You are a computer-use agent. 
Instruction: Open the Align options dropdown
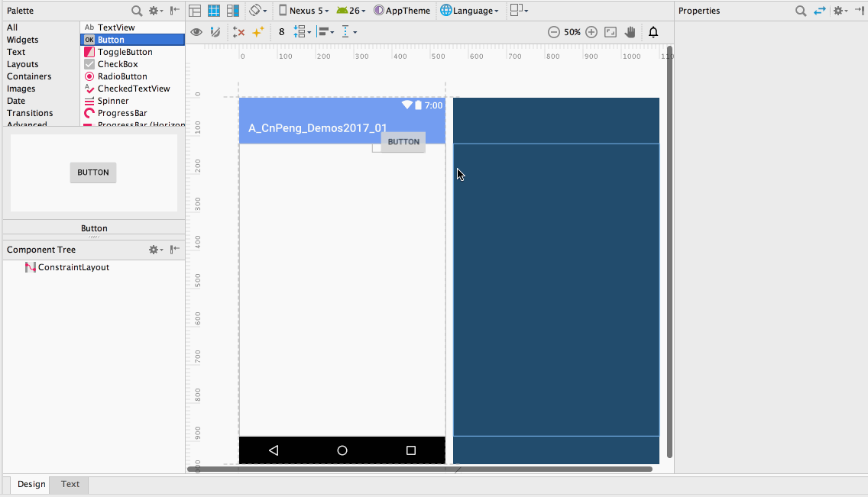[x=326, y=32]
